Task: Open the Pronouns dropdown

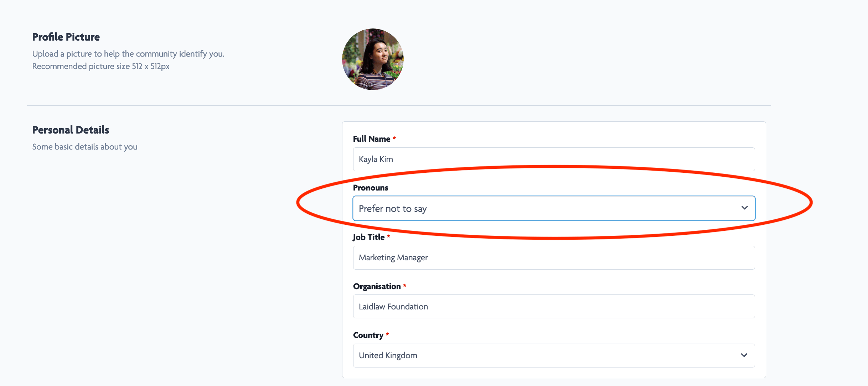Action: click(534, 208)
